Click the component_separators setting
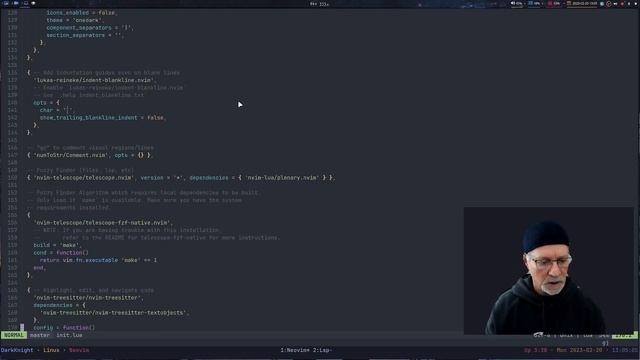Viewport: 640px width, 360px height. (89, 28)
